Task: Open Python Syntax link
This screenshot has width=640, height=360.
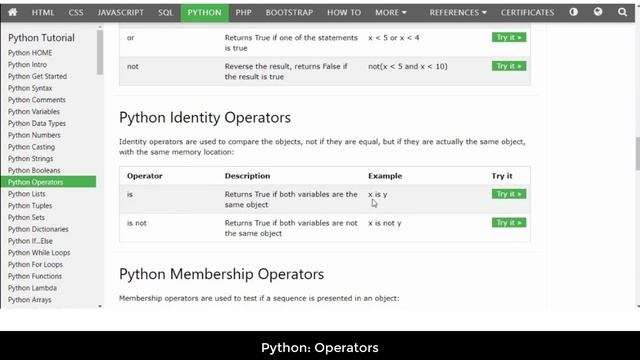Action: pos(30,88)
